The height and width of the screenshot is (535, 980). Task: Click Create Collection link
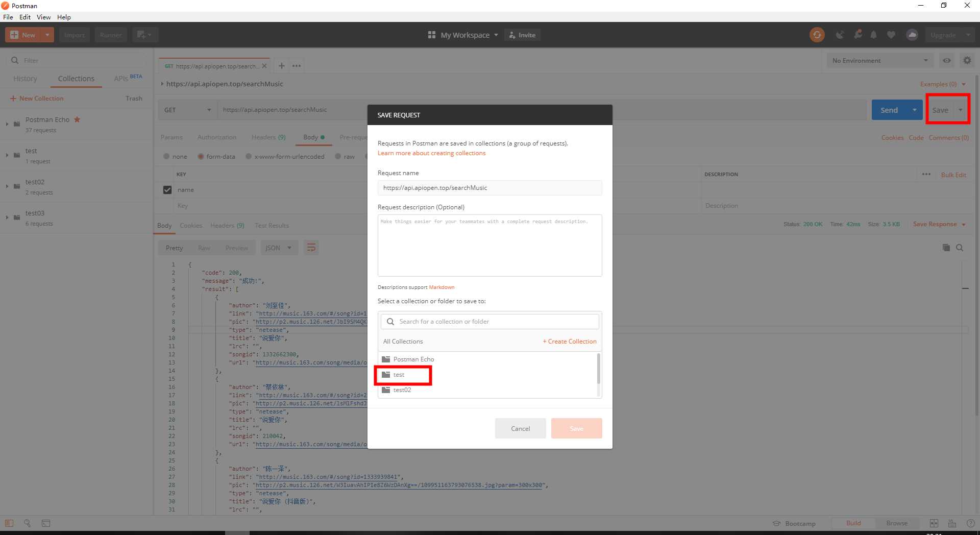click(x=570, y=341)
